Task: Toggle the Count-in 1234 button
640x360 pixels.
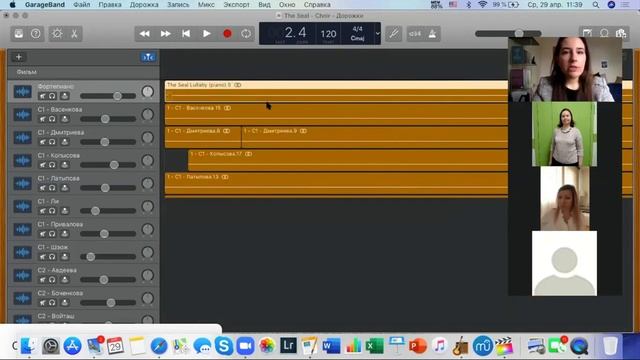Action: [x=415, y=33]
